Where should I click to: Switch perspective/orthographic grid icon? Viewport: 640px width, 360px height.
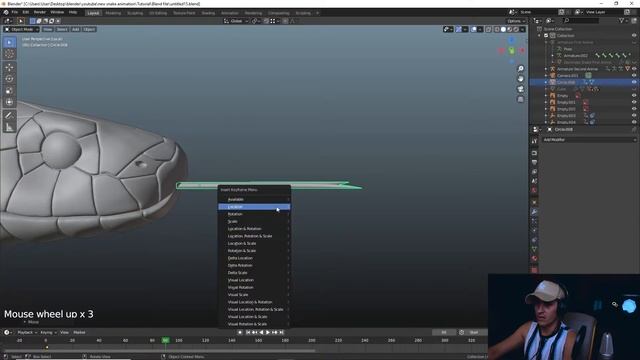tap(520, 99)
